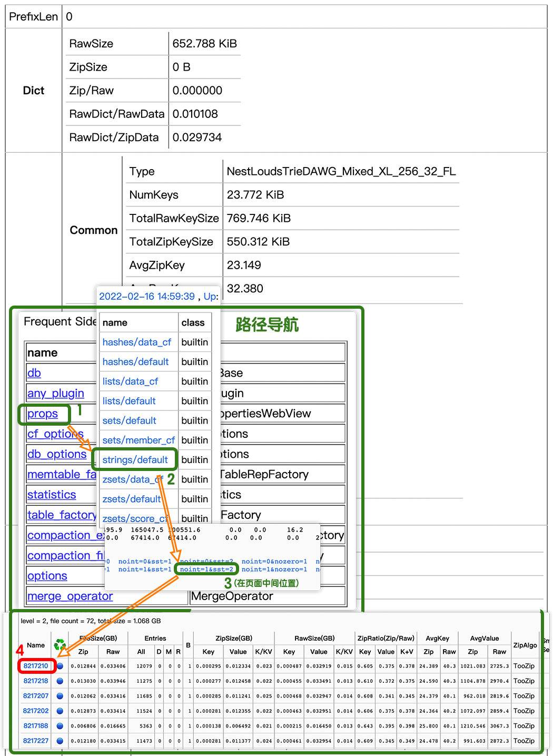
Task: Click the blue dot beside file 8217207
Action: [x=60, y=696]
